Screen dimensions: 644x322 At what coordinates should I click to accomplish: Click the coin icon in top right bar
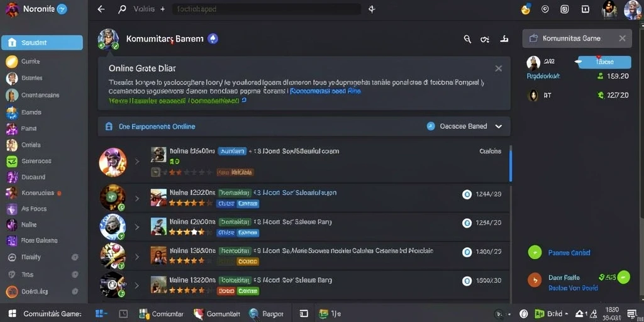526,9
